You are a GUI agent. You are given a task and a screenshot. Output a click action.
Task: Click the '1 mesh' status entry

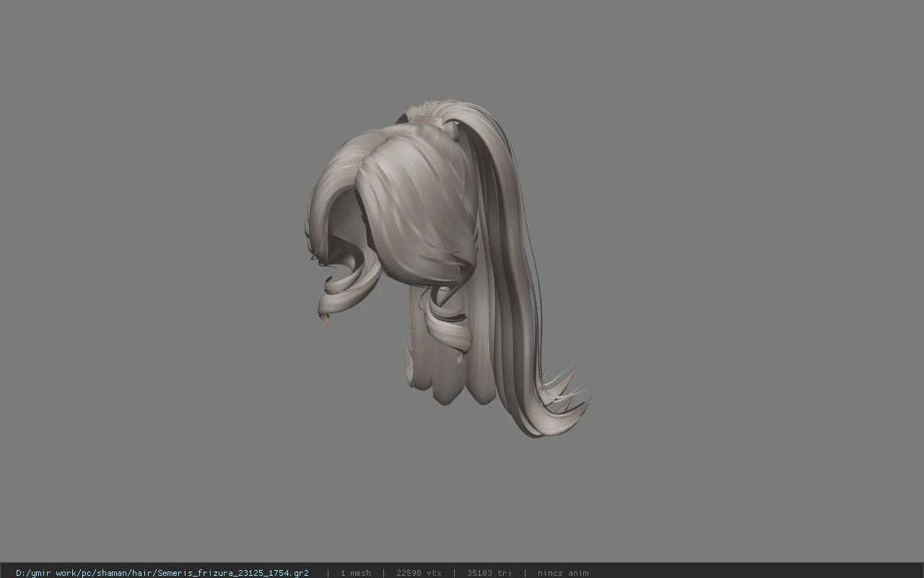tap(355, 573)
